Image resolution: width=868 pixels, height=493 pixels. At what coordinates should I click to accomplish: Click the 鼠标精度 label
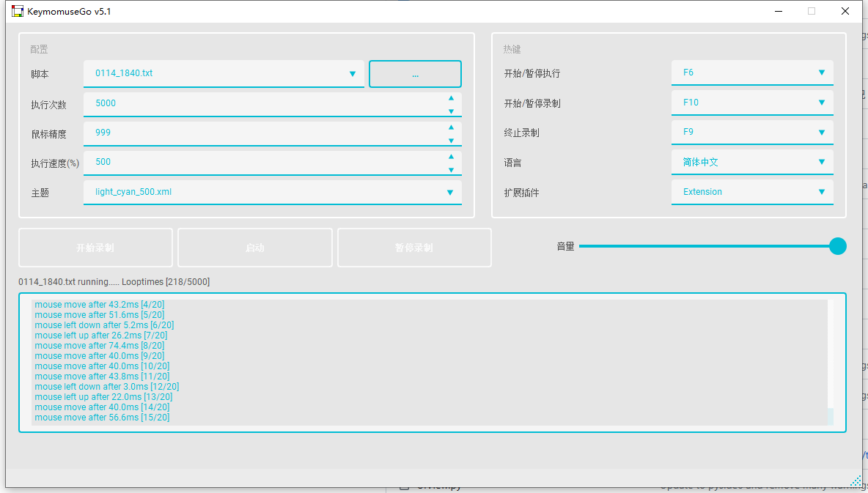point(48,134)
